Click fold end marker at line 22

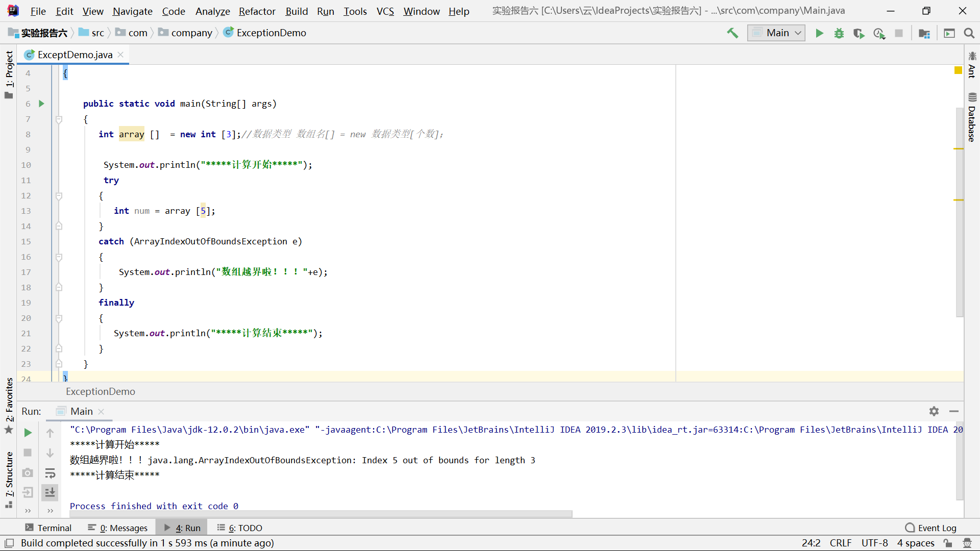coord(59,348)
